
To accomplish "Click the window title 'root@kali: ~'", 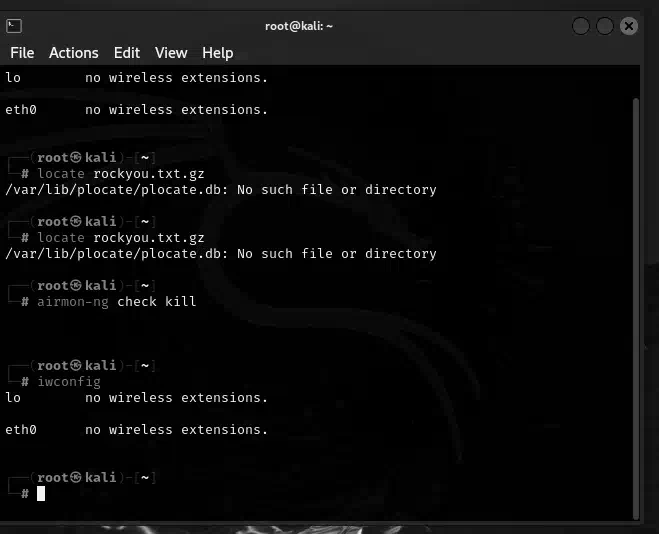I will pyautogui.click(x=299, y=26).
